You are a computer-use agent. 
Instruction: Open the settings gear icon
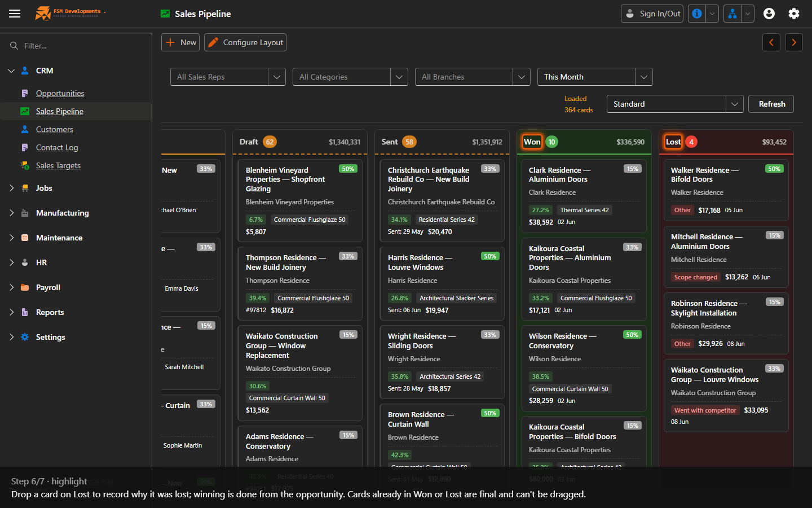(794, 14)
